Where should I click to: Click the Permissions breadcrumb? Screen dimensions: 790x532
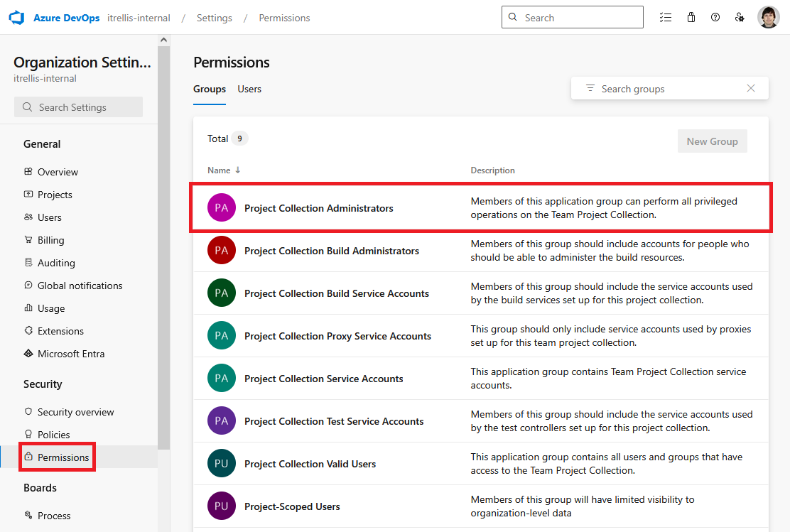coord(284,18)
